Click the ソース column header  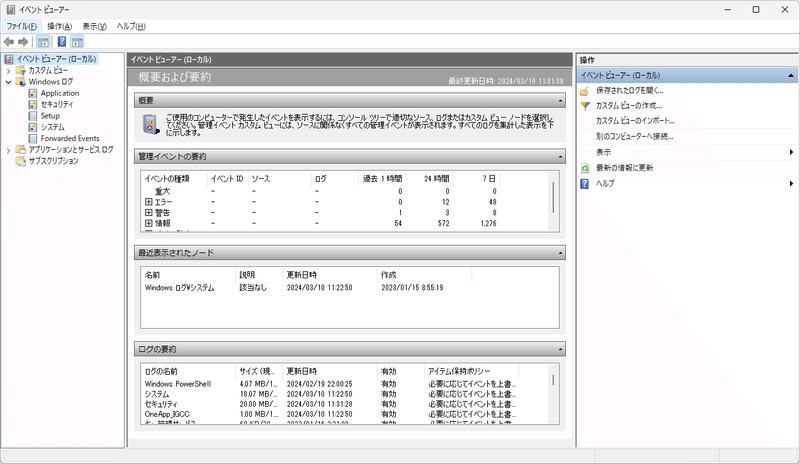279,179
